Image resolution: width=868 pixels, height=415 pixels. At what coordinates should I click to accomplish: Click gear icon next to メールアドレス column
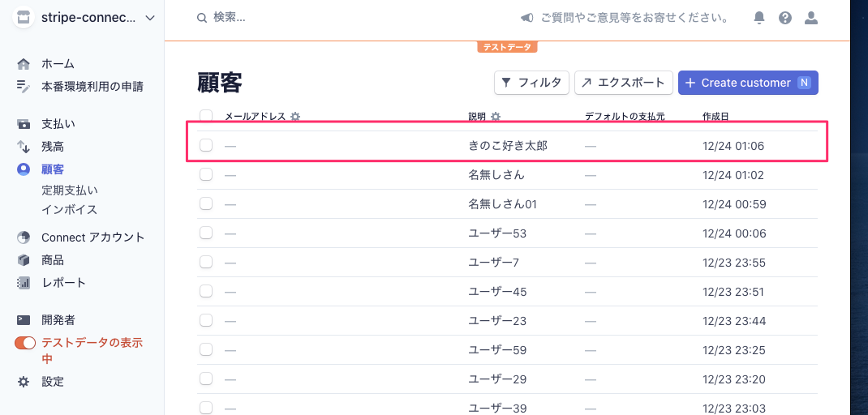[295, 116]
